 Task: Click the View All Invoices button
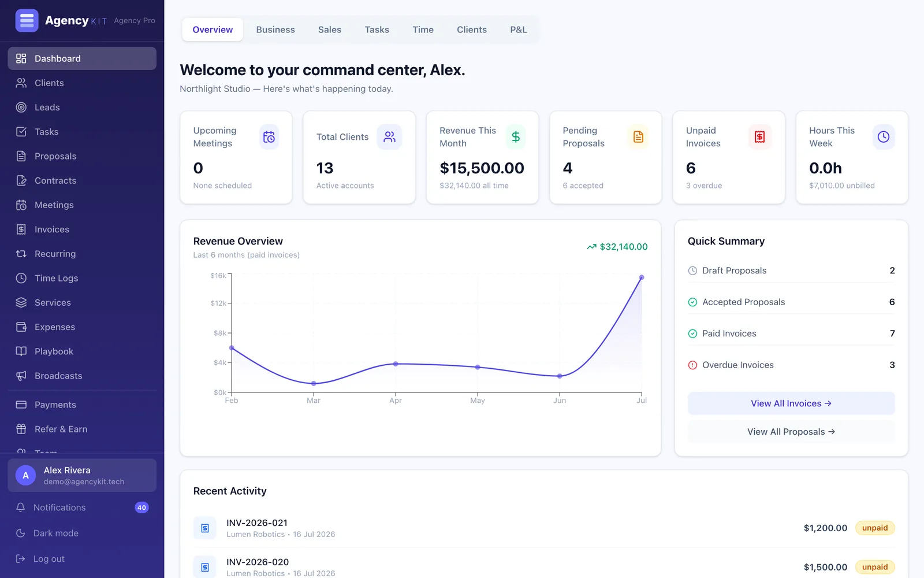pos(791,403)
